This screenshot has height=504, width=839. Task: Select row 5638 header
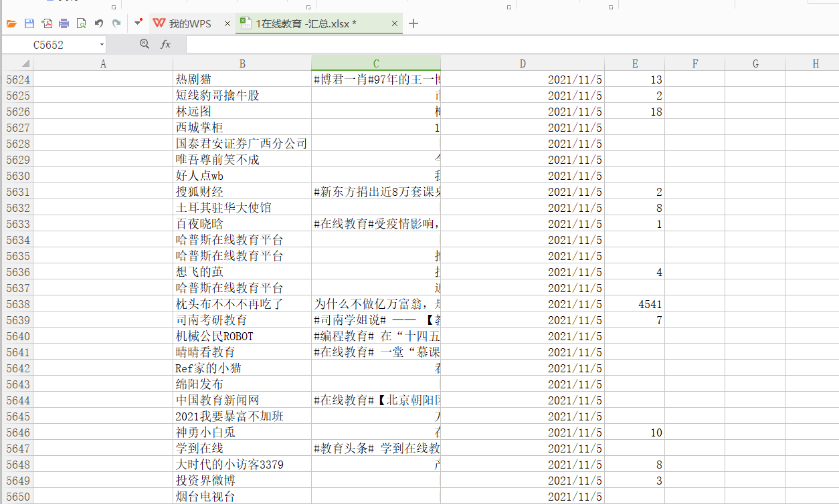coord(17,304)
